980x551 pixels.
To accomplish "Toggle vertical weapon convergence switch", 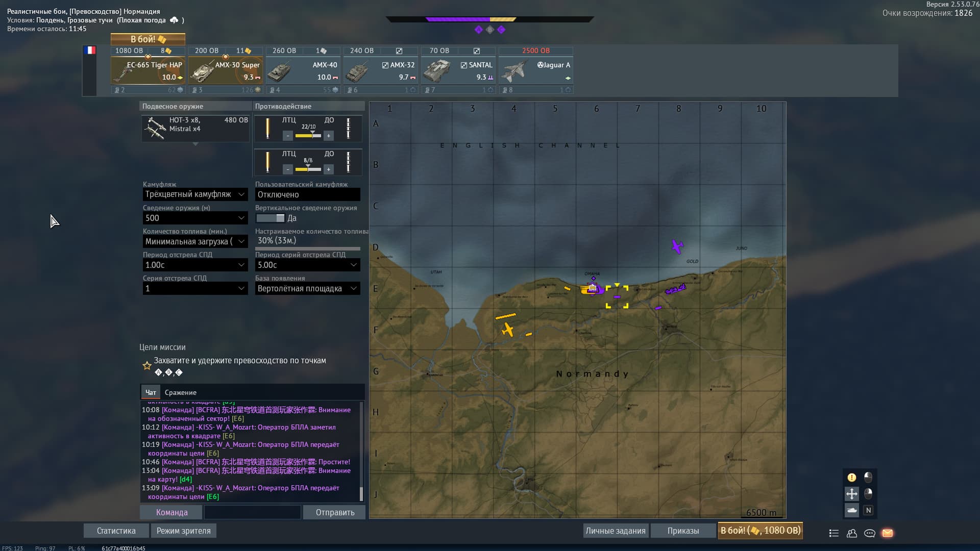I will click(x=271, y=218).
